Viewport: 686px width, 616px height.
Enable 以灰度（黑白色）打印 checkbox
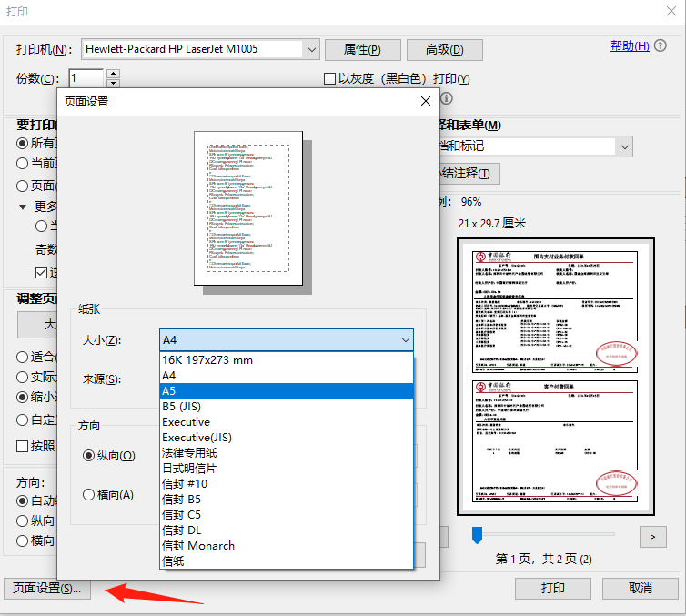coord(330,79)
